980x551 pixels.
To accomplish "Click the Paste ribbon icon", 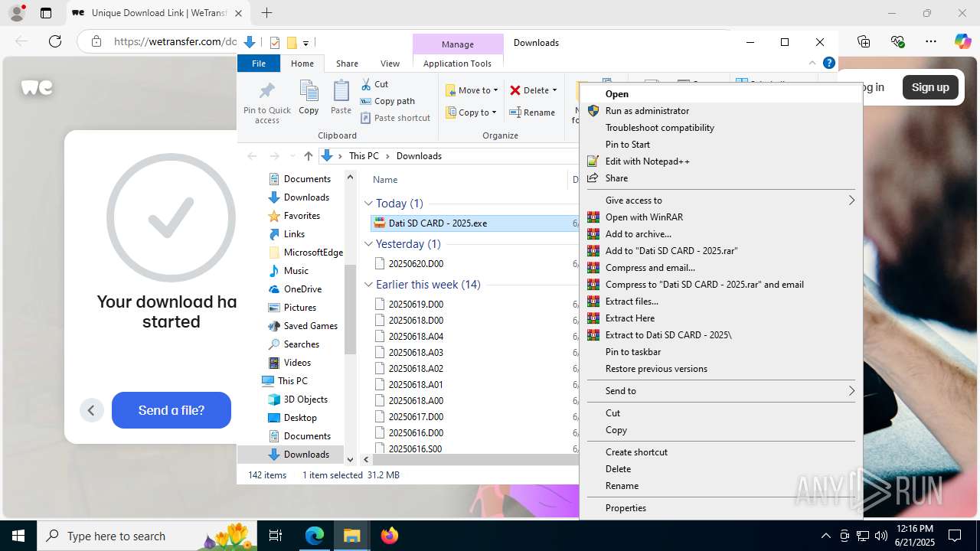I will (341, 97).
